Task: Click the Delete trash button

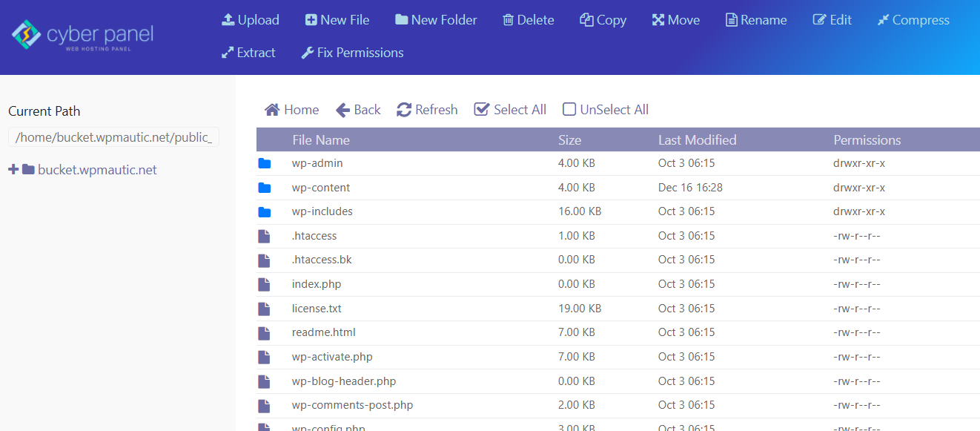Action: pyautogui.click(x=529, y=20)
